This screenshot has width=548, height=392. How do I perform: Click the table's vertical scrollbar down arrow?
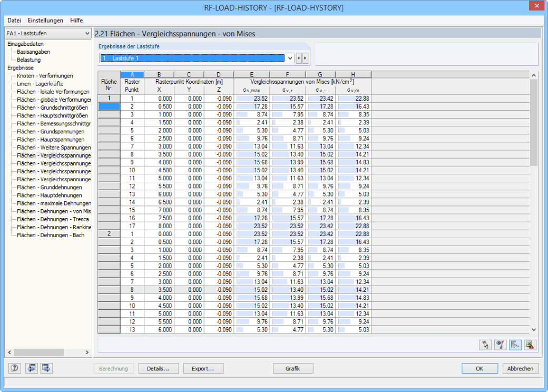point(534,329)
